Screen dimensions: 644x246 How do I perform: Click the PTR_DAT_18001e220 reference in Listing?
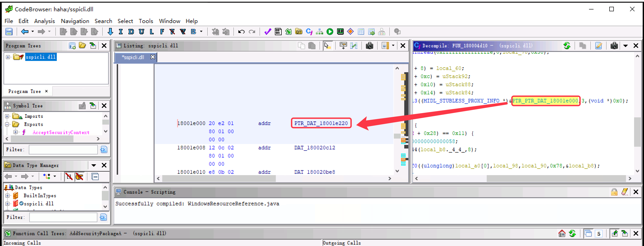321,123
